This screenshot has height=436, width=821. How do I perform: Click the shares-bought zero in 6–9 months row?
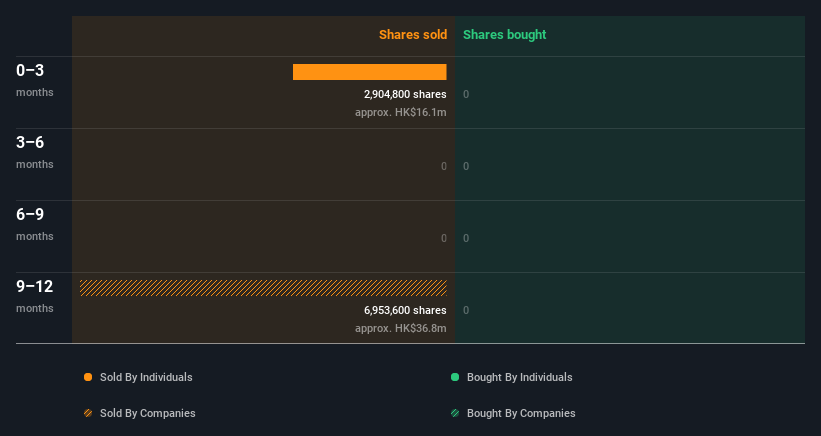point(466,239)
